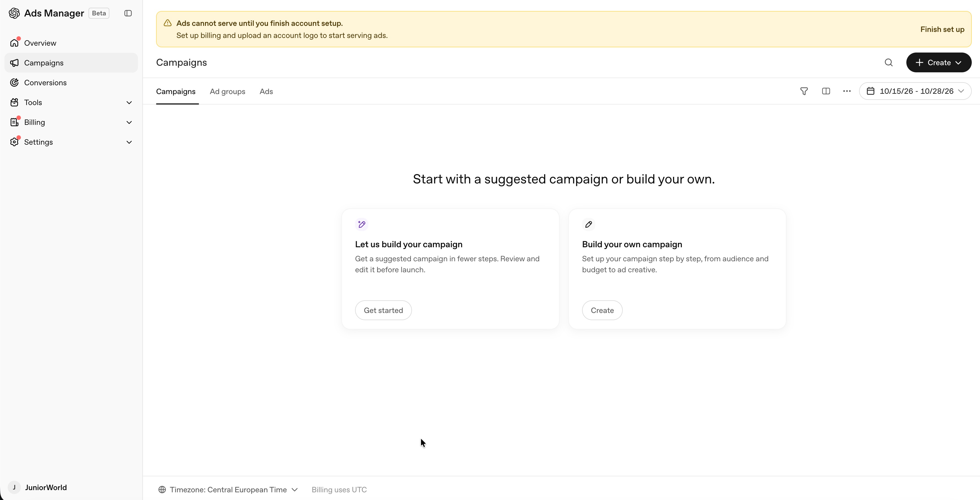
Task: Open the three-dot more options menu
Action: click(x=847, y=91)
